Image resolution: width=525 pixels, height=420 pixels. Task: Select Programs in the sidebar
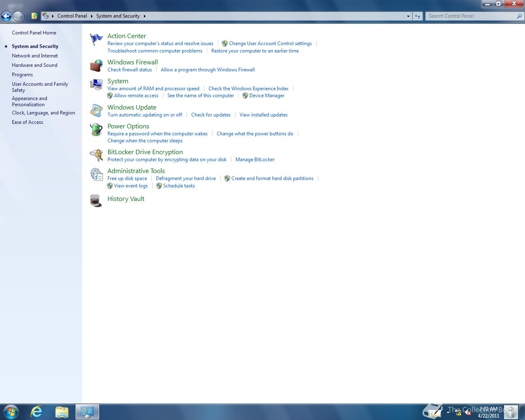[x=22, y=75]
